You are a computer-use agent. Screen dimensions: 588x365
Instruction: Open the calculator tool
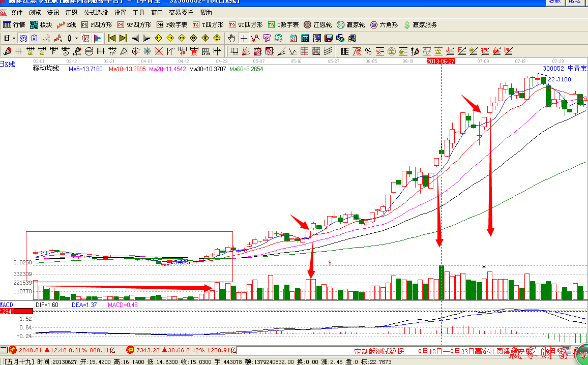(305, 38)
